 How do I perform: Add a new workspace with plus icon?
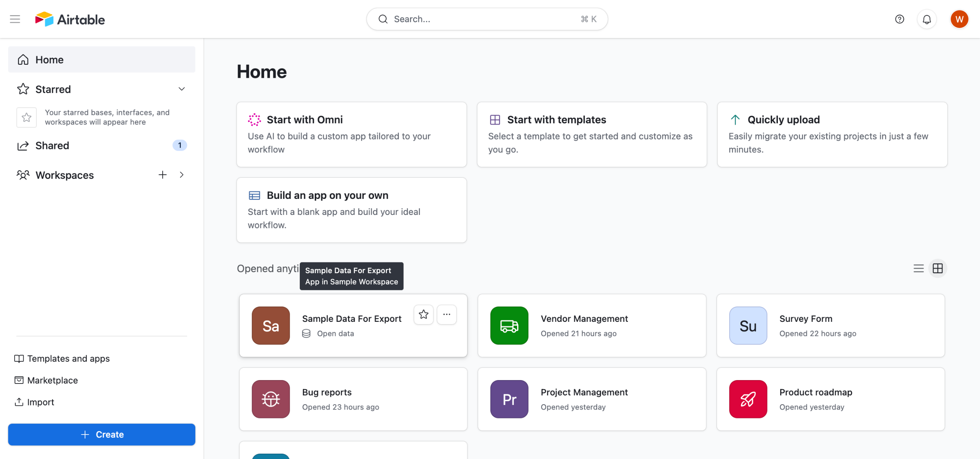pos(163,175)
